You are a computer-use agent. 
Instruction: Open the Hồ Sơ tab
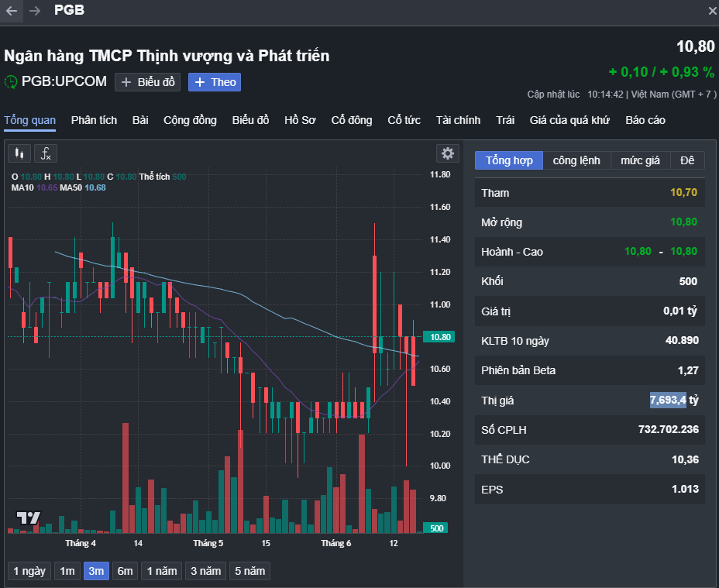(300, 120)
